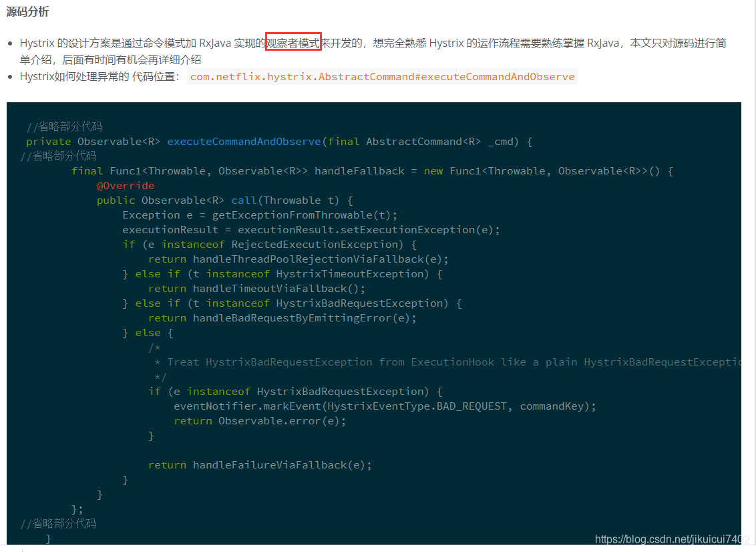Click return handleBadRequestByEmittingError(e);
The image size is (756, 552).
[282, 318]
